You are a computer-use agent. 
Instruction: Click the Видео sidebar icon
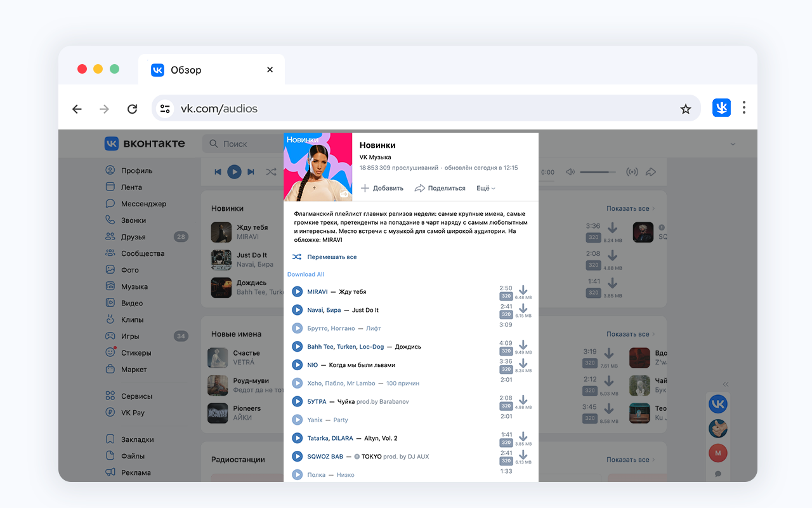click(x=110, y=303)
